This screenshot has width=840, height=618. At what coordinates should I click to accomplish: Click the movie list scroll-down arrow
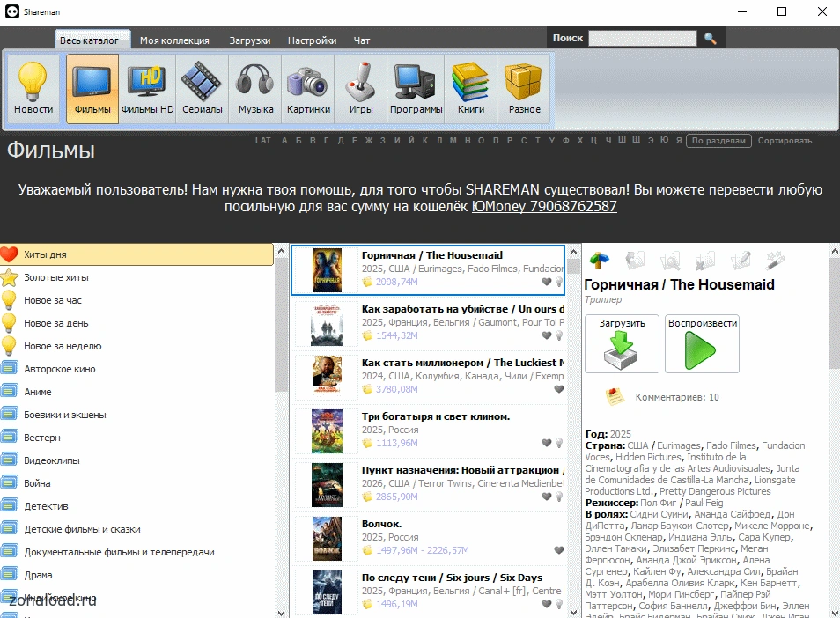[574, 612]
